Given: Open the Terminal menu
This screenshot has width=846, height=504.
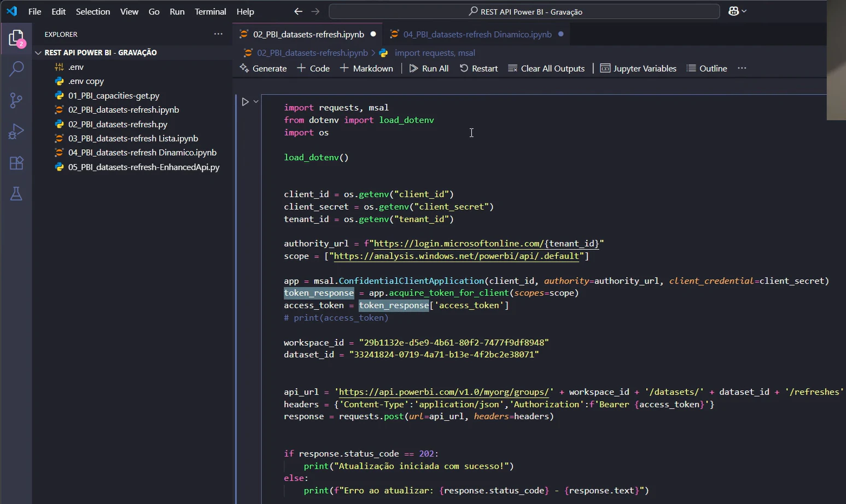Looking at the screenshot, I should (x=211, y=11).
